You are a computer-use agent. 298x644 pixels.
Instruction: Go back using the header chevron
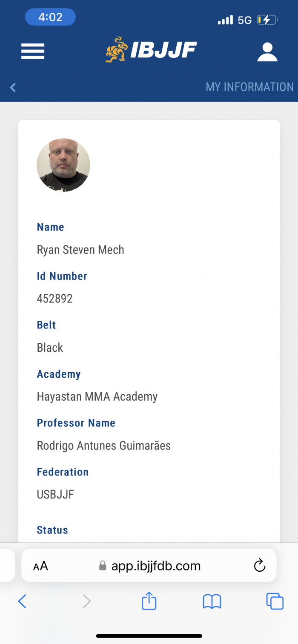(13, 88)
